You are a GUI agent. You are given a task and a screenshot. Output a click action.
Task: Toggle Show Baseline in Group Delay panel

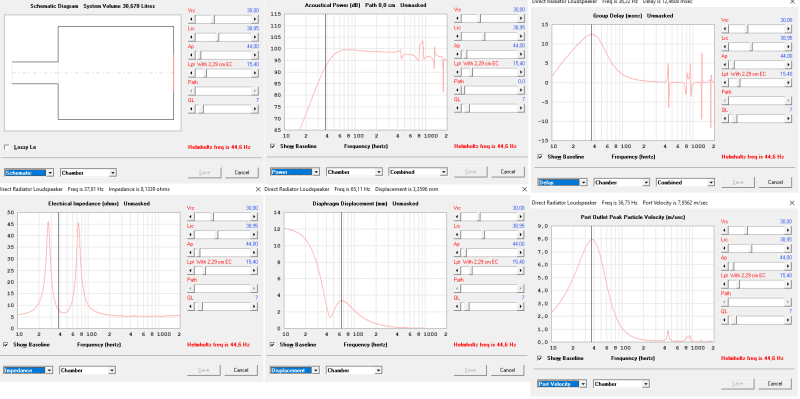coord(540,157)
